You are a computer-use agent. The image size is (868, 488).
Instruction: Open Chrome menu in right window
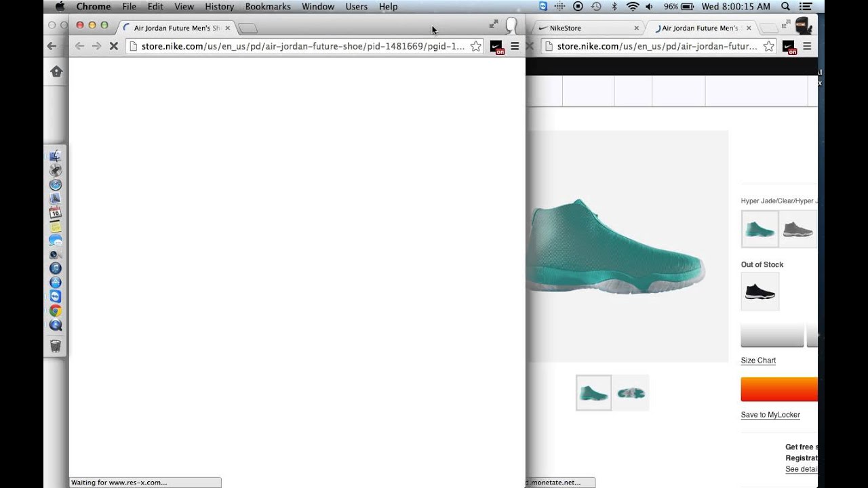pos(807,46)
